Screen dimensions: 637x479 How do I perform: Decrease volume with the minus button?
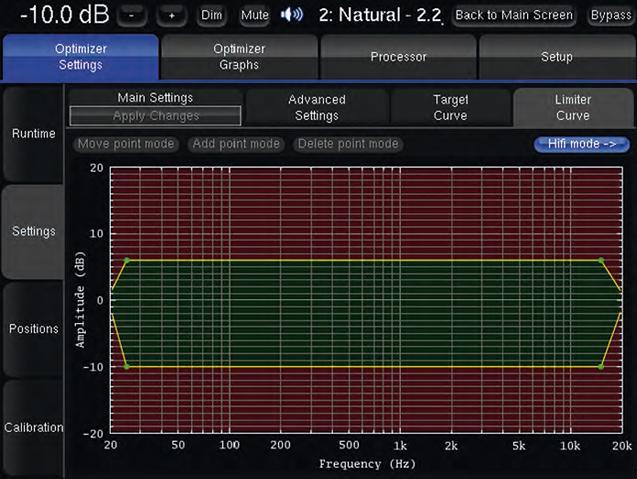tap(137, 16)
